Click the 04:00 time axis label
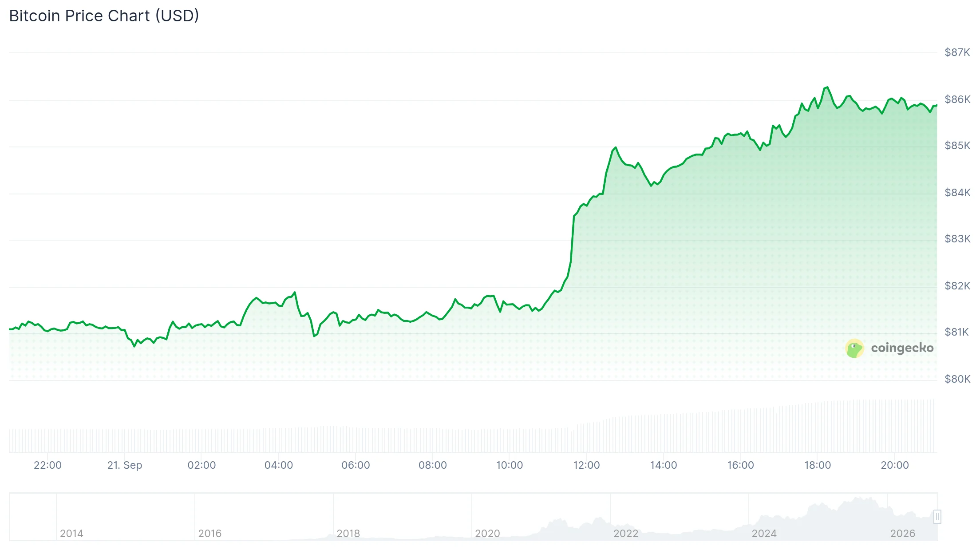Viewport: 980px width, 554px height. pos(279,465)
